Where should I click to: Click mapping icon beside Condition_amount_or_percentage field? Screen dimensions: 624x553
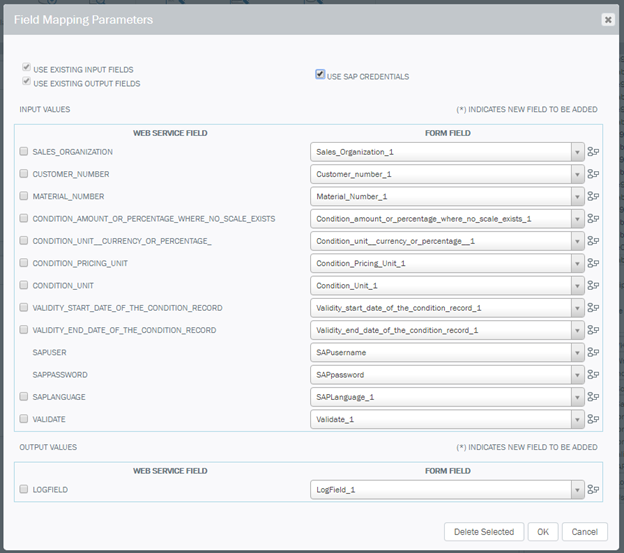tap(593, 218)
